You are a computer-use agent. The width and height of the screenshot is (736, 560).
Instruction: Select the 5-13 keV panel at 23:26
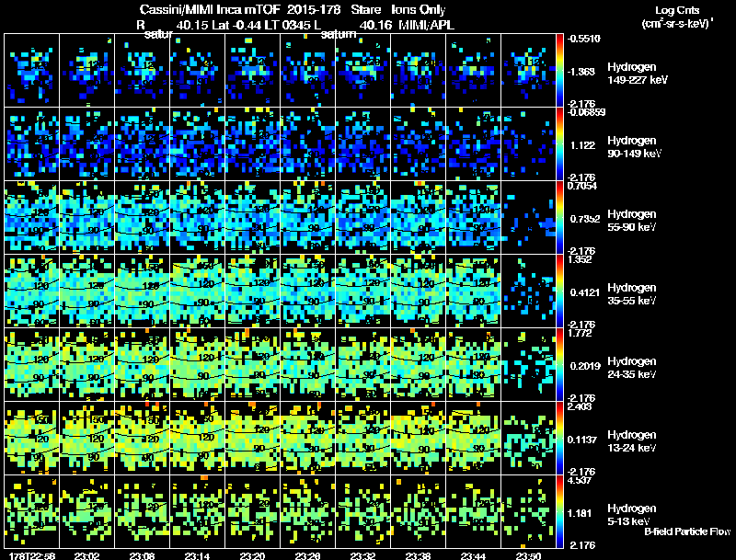(308, 511)
